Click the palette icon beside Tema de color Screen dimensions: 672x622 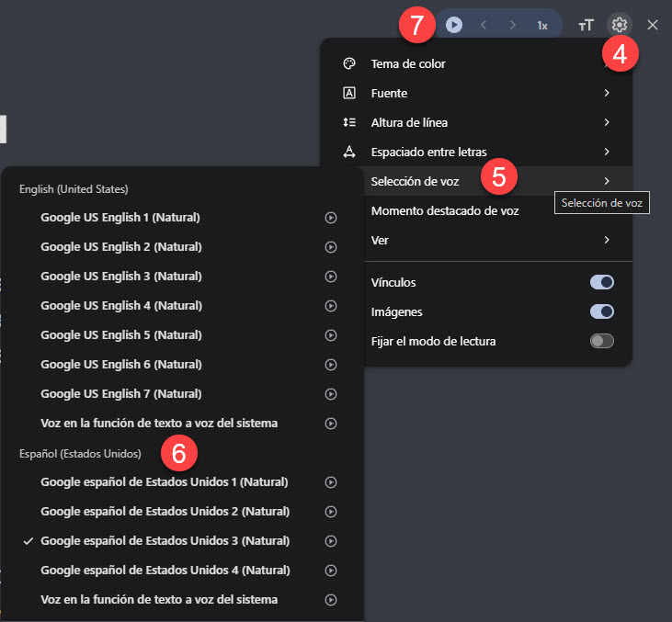coord(349,63)
